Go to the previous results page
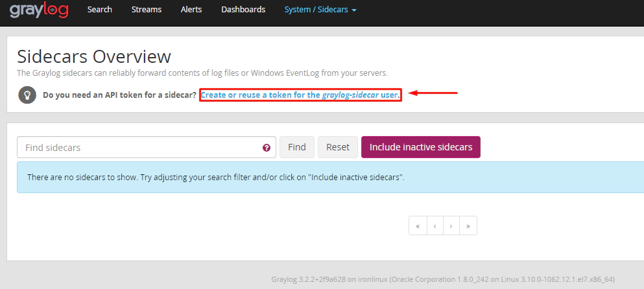Screen dimensions: 644x289 point(435,225)
